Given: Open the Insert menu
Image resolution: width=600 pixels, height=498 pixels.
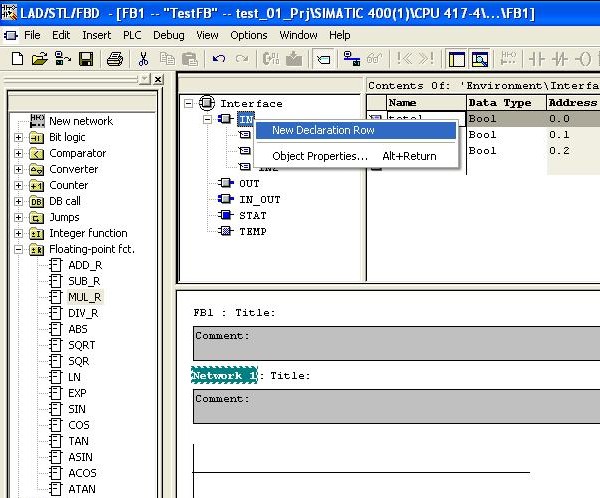Looking at the screenshot, I should 96,35.
